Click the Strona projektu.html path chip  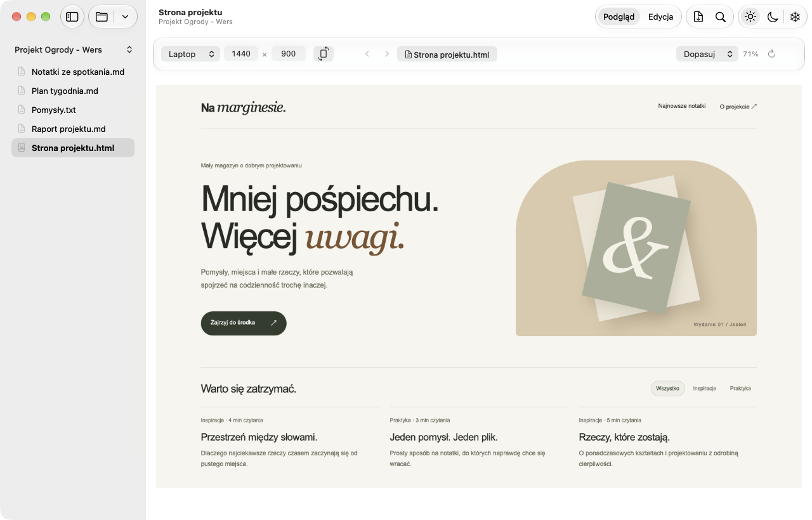click(x=447, y=55)
